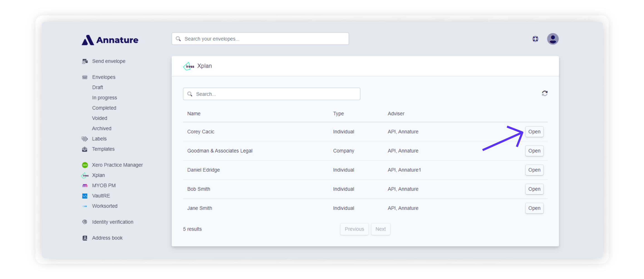Focus the Search your envelopes field
This screenshot has width=644, height=279.
pos(260,39)
